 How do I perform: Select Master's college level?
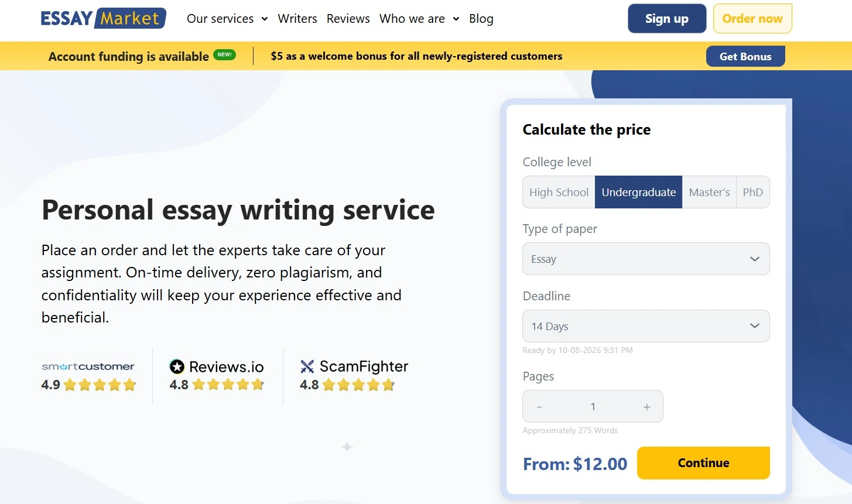[709, 192]
